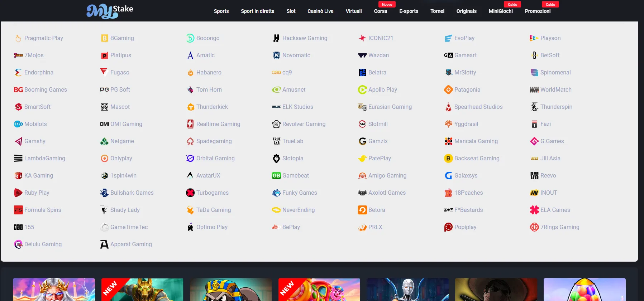Click the ICONIC21 star icon
Screen dimensions: 644x301
tap(362, 38)
